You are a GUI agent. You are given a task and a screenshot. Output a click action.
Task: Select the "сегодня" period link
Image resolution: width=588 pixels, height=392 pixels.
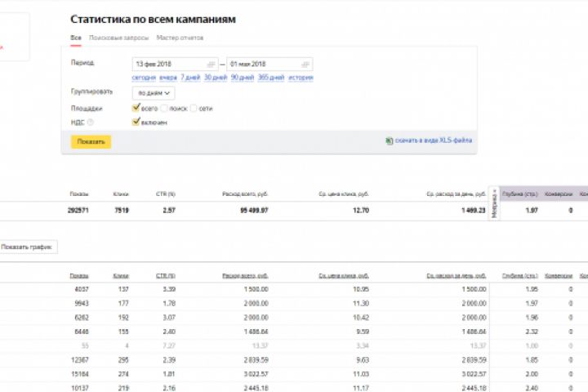(144, 78)
